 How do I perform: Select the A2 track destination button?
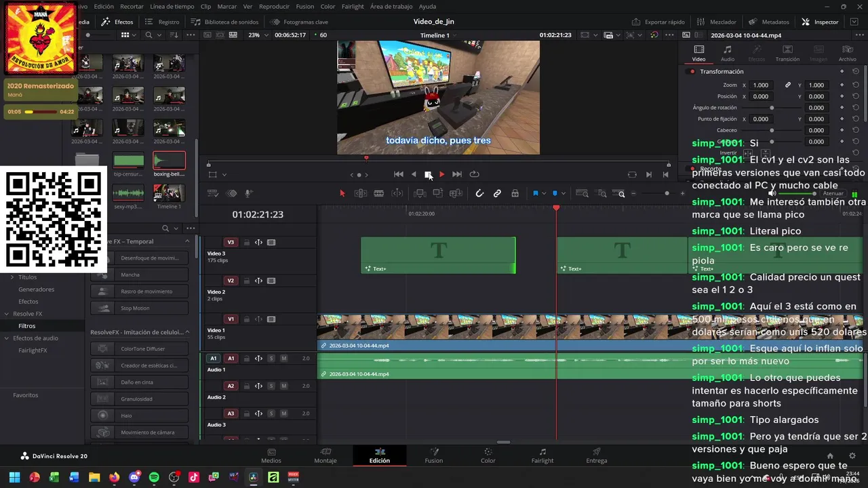tap(231, 386)
